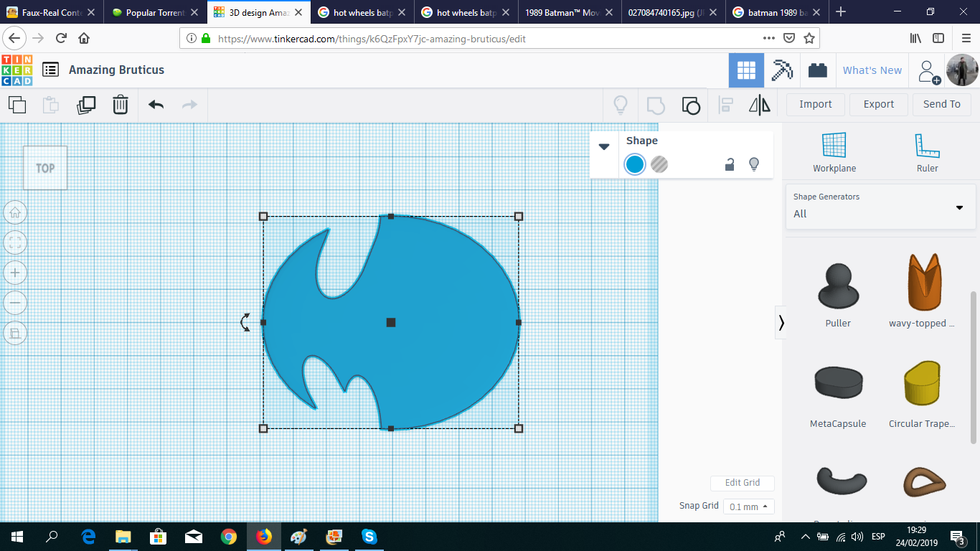Bookmark this page with the star
This screenshot has width=980, height=551.
(x=809, y=38)
